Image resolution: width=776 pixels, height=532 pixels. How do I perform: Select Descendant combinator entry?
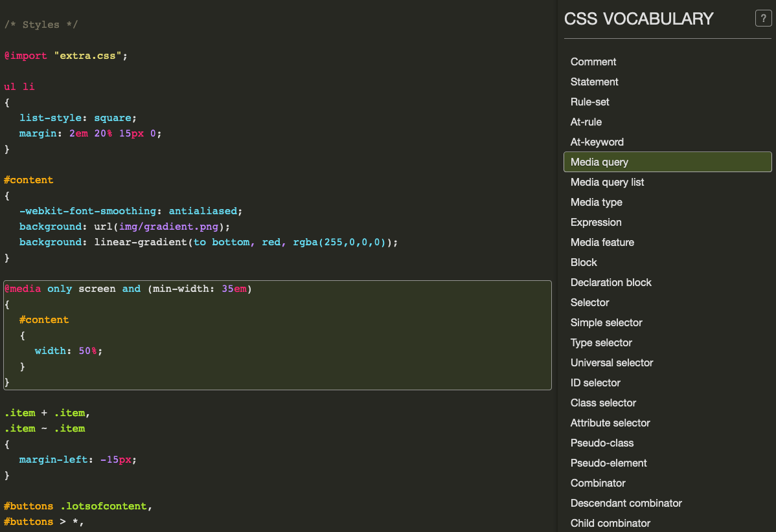pos(626,504)
